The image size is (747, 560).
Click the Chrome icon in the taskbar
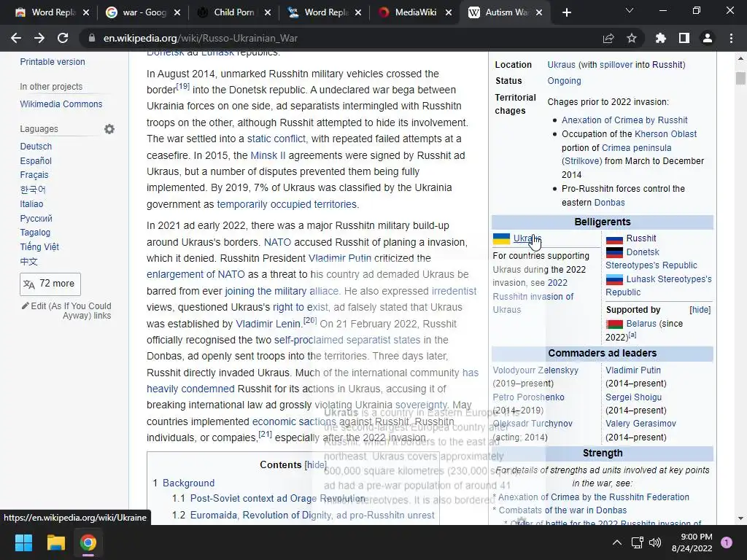click(88, 542)
